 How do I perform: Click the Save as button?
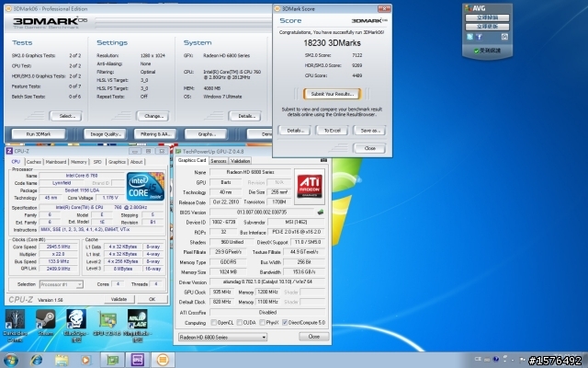pos(369,131)
